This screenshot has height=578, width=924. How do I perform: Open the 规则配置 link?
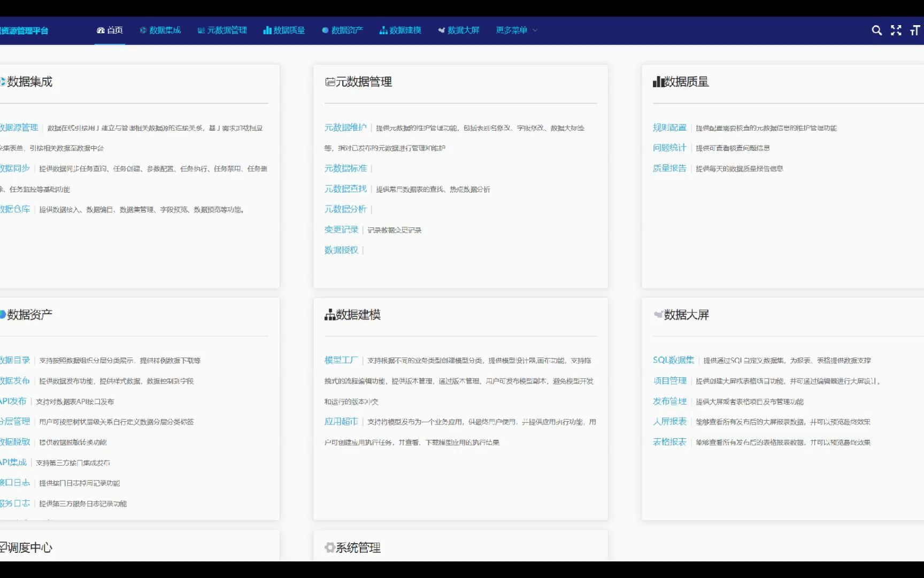coord(669,127)
